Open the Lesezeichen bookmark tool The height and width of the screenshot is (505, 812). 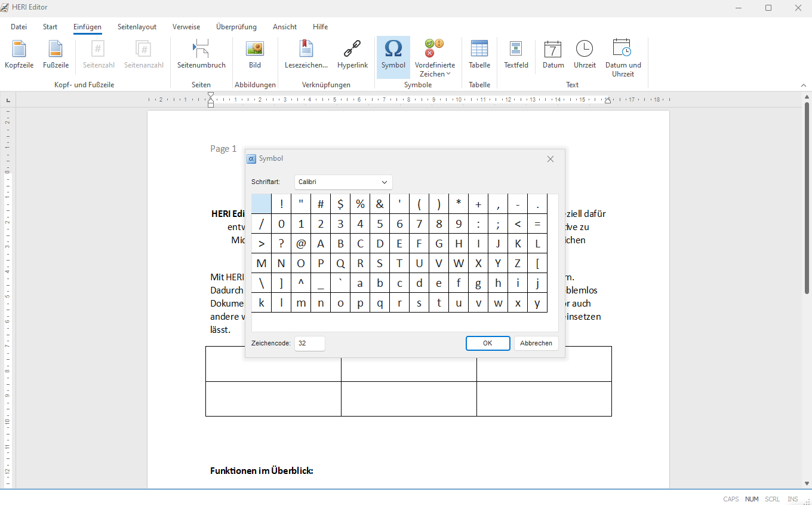pos(306,55)
